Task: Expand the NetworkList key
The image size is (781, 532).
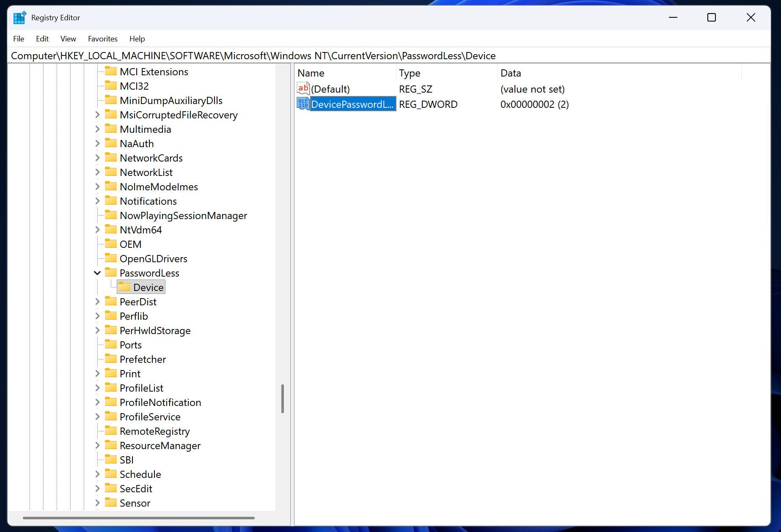Action: coord(97,172)
